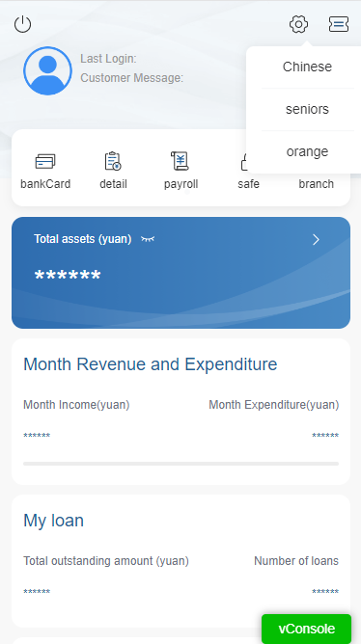361x644 pixels.
Task: Tap the Month Income hidden value
Action: (x=37, y=436)
